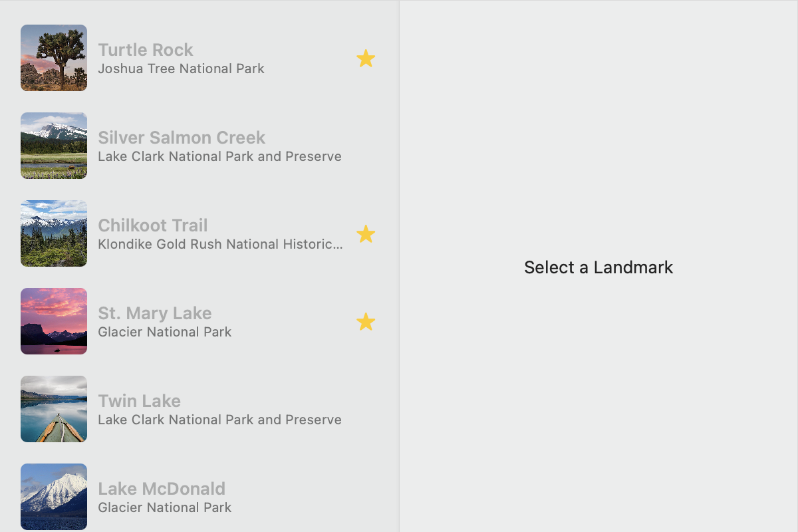This screenshot has width=798, height=532.
Task: Click the yellow star on Chilkoot Trail row
Action: [x=366, y=234]
